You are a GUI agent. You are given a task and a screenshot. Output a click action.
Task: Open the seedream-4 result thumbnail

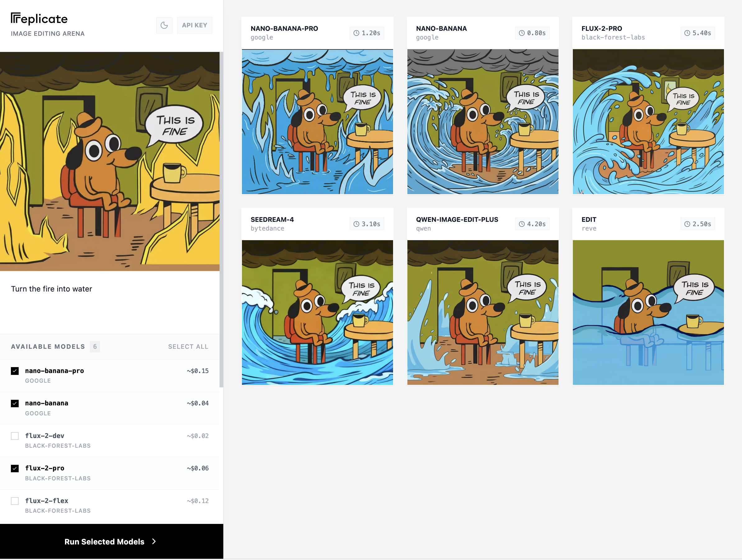pyautogui.click(x=317, y=312)
